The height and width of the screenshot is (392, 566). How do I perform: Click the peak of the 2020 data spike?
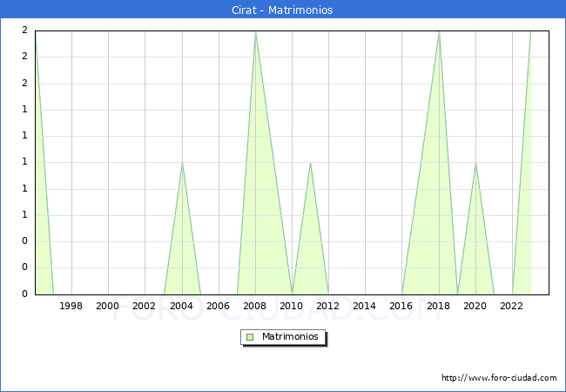[475, 163]
